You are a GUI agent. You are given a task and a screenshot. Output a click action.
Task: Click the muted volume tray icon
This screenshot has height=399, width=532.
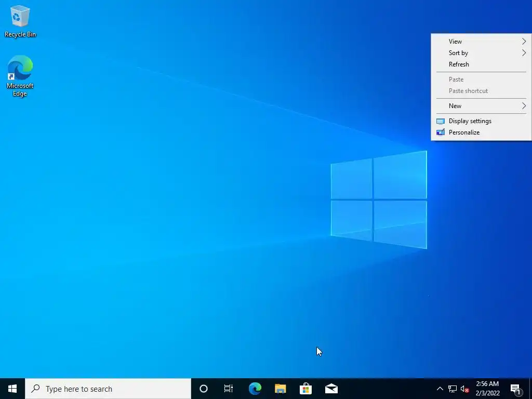pyautogui.click(x=465, y=389)
